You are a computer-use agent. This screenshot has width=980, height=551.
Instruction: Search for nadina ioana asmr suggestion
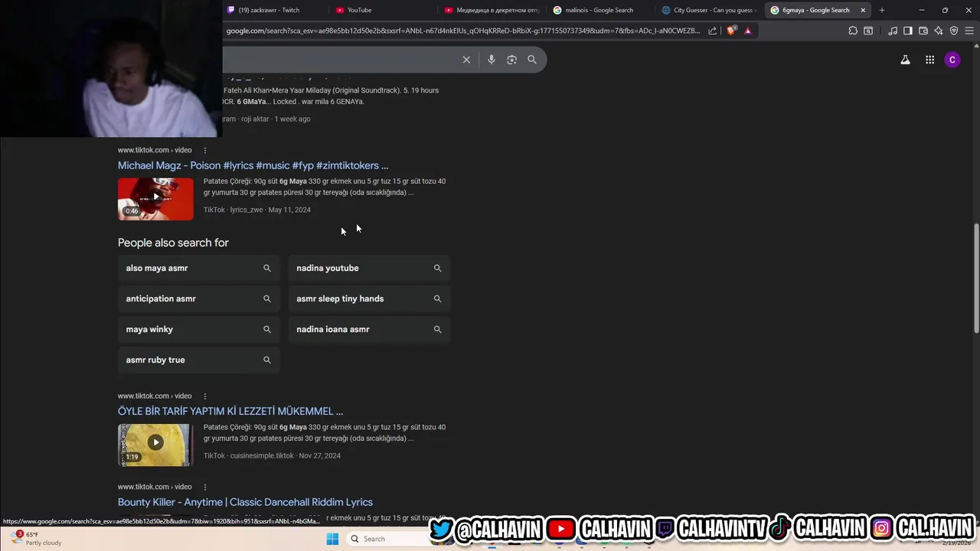(369, 329)
